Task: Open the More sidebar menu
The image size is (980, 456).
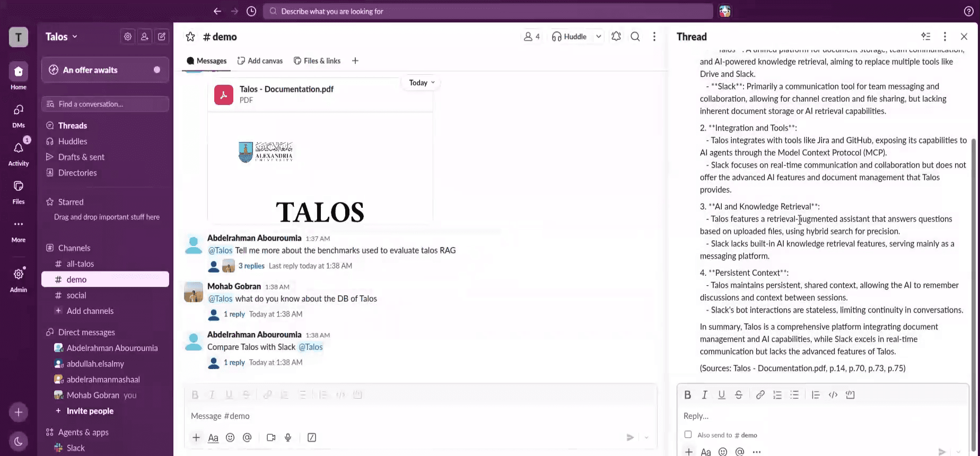Action: pos(19,229)
